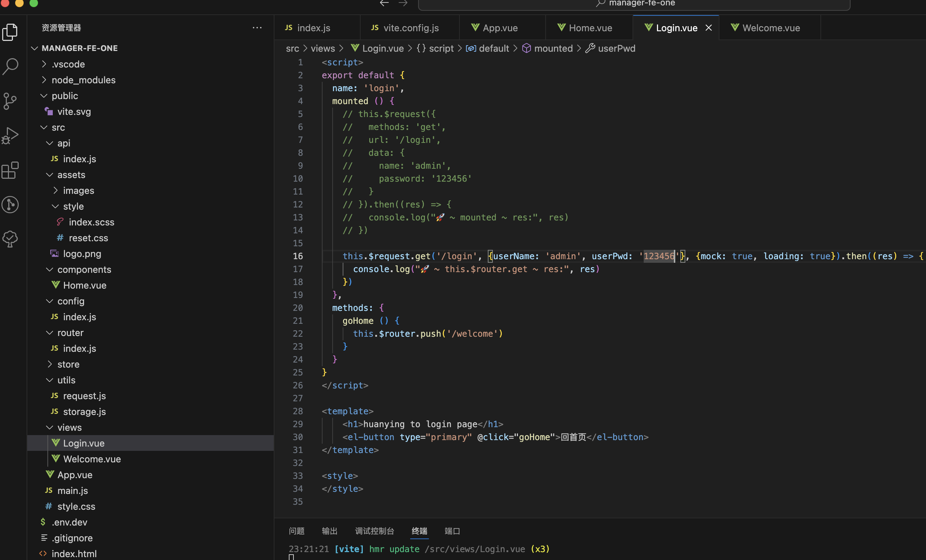This screenshot has height=560, width=926.
Task: Select the 终端 panel tab
Action: tap(420, 531)
